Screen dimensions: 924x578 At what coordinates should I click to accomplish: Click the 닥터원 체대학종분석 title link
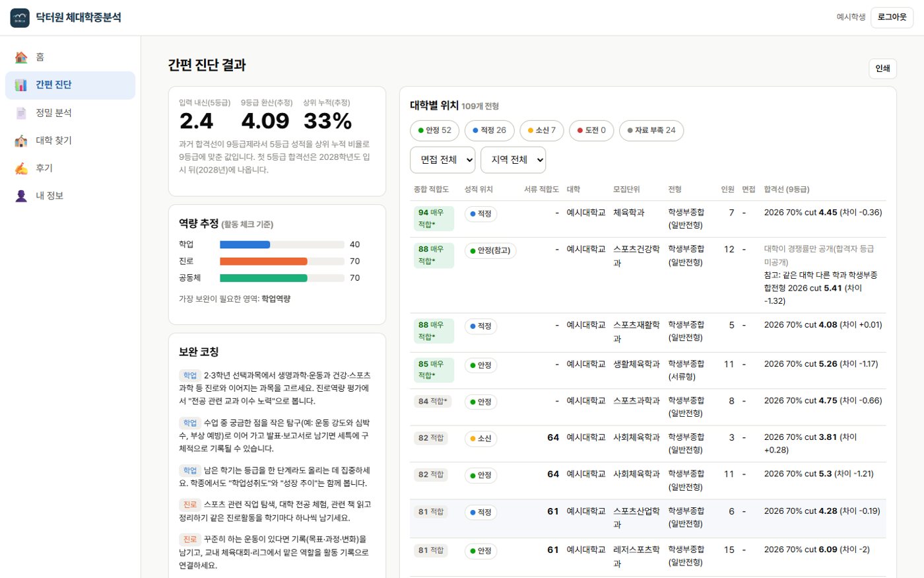[x=79, y=18]
